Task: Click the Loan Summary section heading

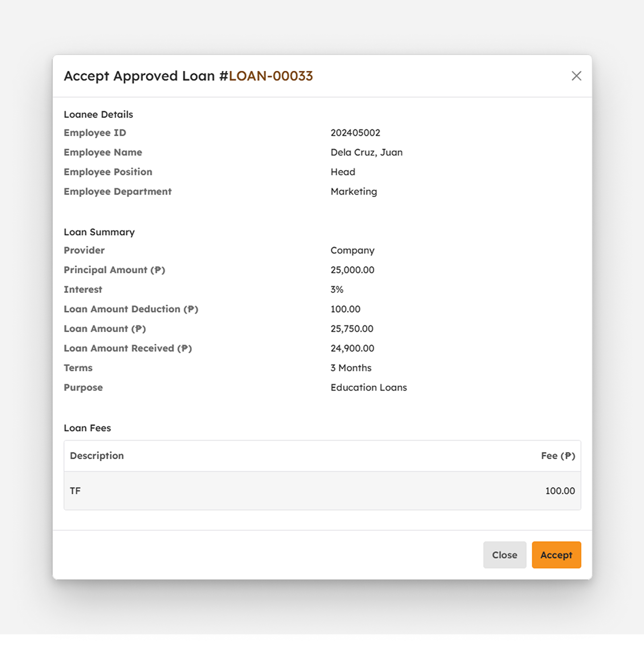Action: tap(99, 232)
